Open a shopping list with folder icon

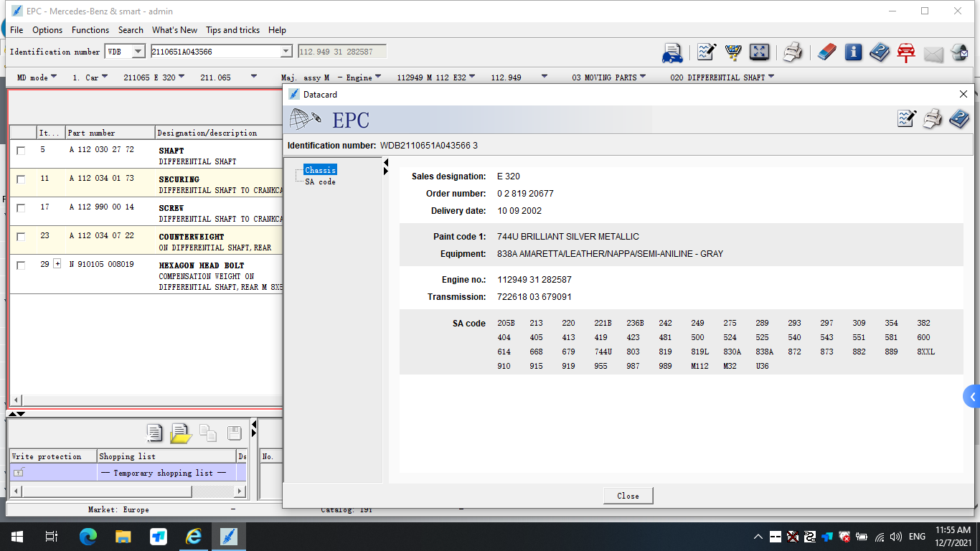click(x=181, y=433)
